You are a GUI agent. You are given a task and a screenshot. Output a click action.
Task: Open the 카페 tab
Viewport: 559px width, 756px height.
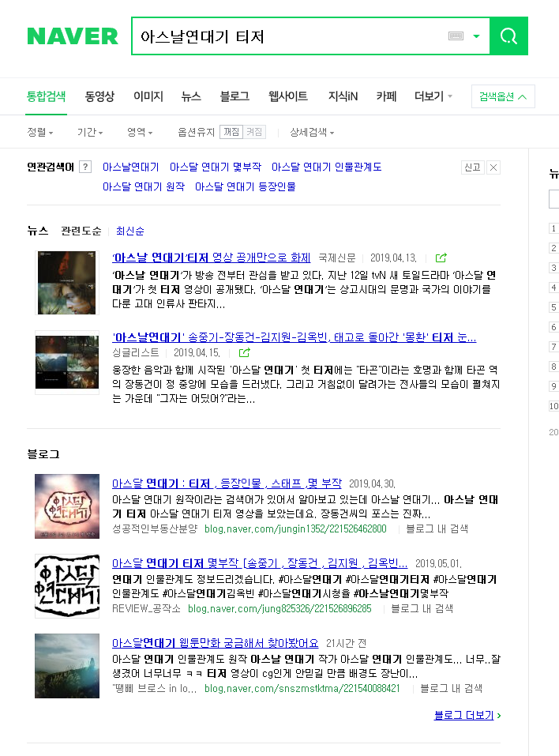[x=386, y=96]
